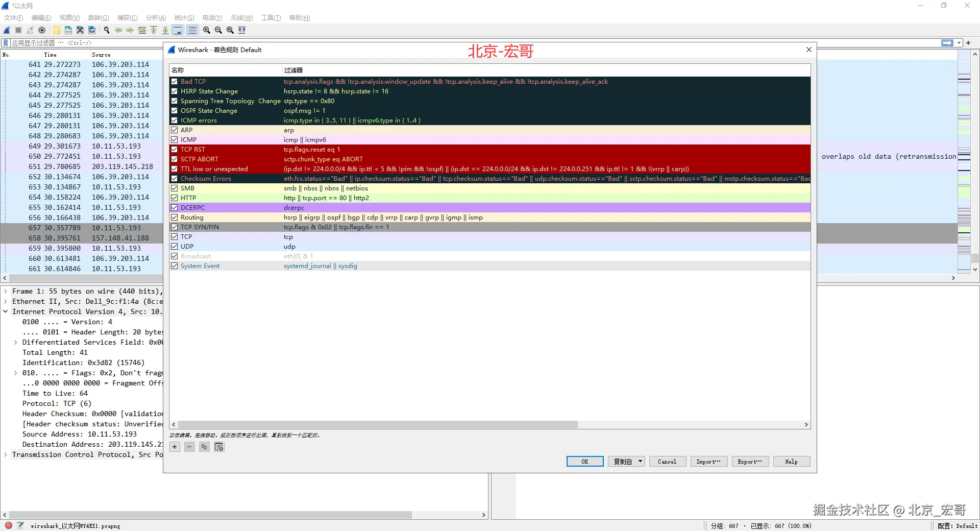Open the 文件(F) menu
Image resolution: width=980 pixels, height=531 pixels.
pyautogui.click(x=14, y=18)
